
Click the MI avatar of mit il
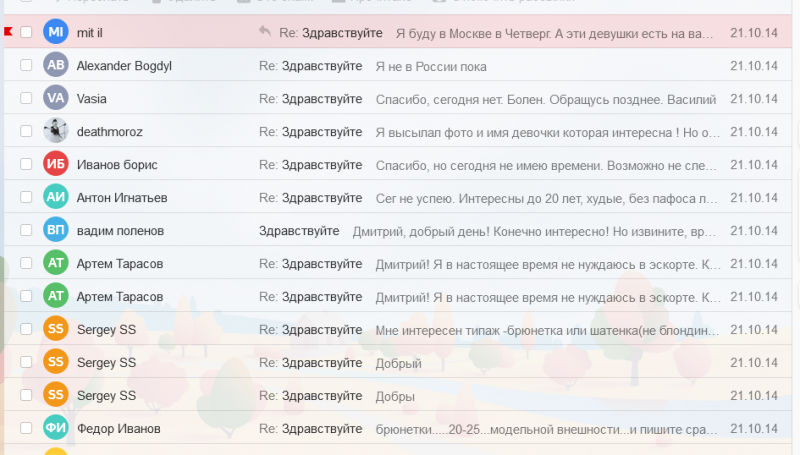(56, 32)
